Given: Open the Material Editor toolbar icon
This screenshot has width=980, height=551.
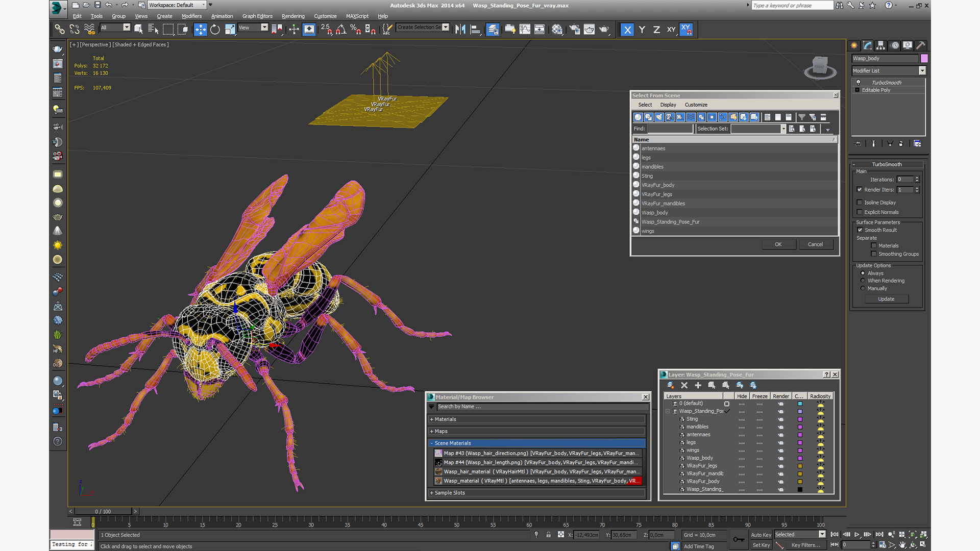Looking at the screenshot, I should [x=557, y=29].
